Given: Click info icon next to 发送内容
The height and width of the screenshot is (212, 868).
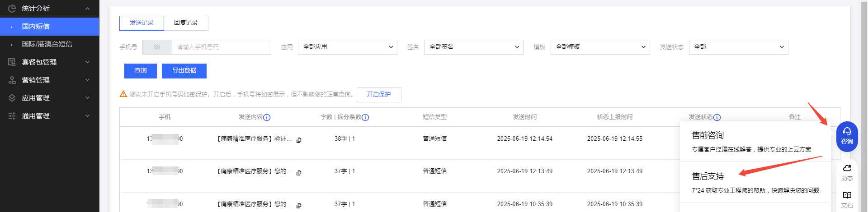Looking at the screenshot, I should point(267,117).
